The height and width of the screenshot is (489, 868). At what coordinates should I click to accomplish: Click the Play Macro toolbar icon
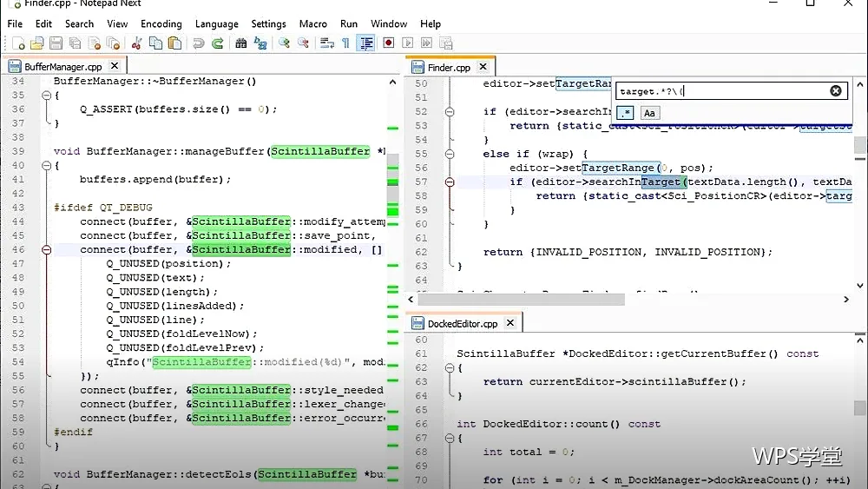coord(408,43)
